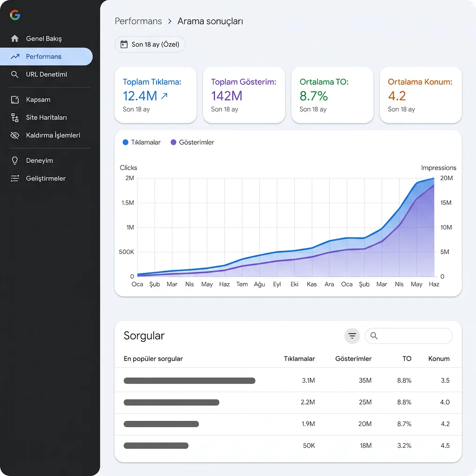Select the query row with 50K clicks
This screenshot has width=476, height=476.
pos(288,446)
